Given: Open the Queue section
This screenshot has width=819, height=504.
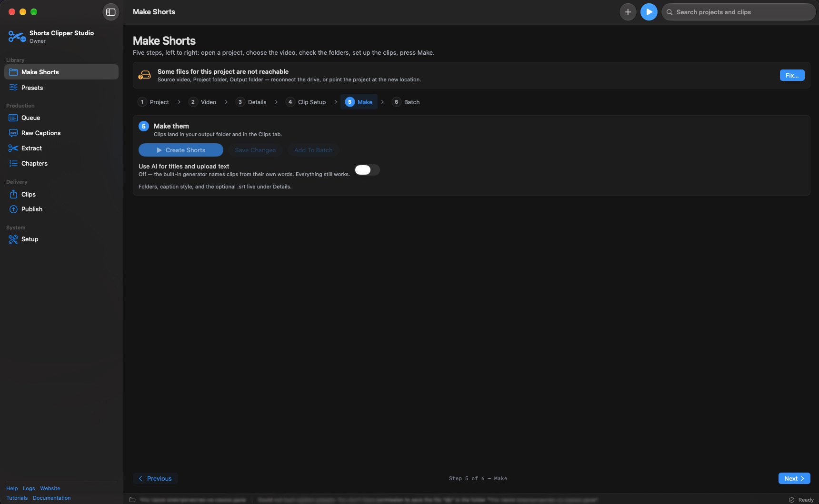Looking at the screenshot, I should pos(61,118).
